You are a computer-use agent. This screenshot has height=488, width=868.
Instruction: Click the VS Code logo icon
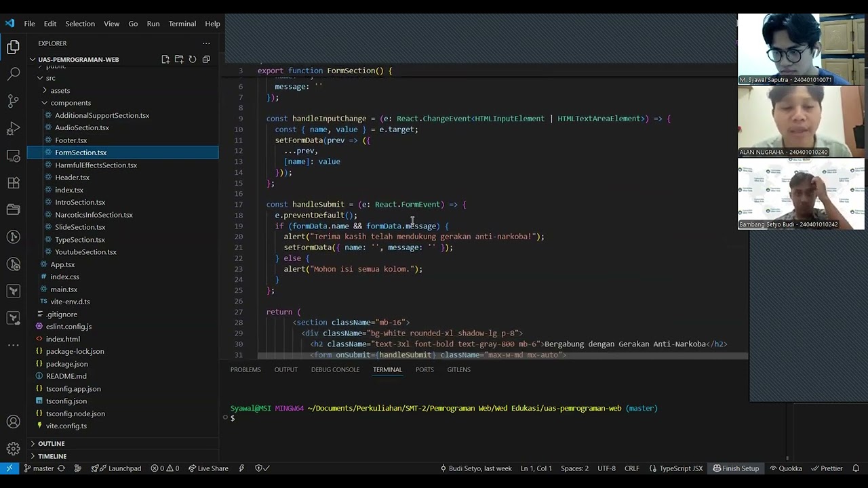point(9,23)
